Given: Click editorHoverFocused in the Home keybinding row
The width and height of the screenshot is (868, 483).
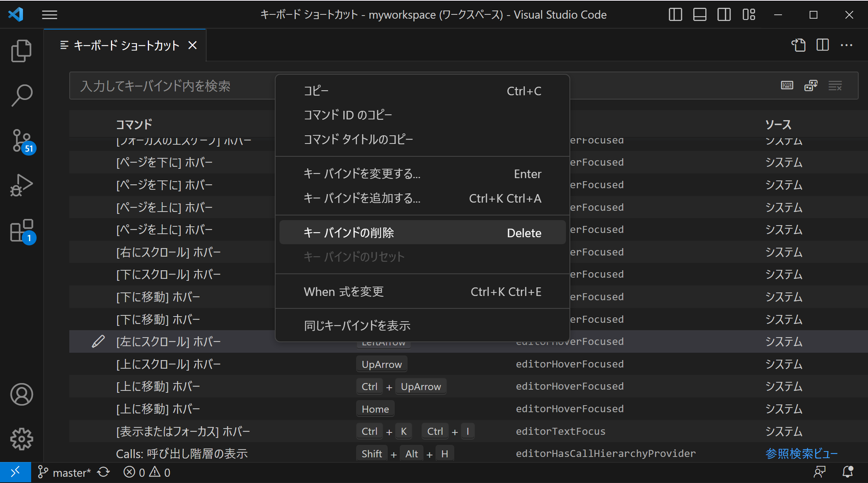Looking at the screenshot, I should pos(570,409).
